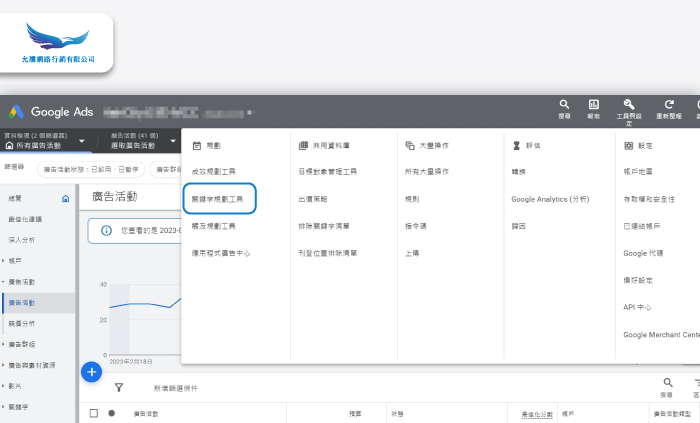Image resolution: width=700 pixels, height=423 pixels.
Task: Open the 選取廣告活動 dropdown arrow
Action: coord(173,141)
